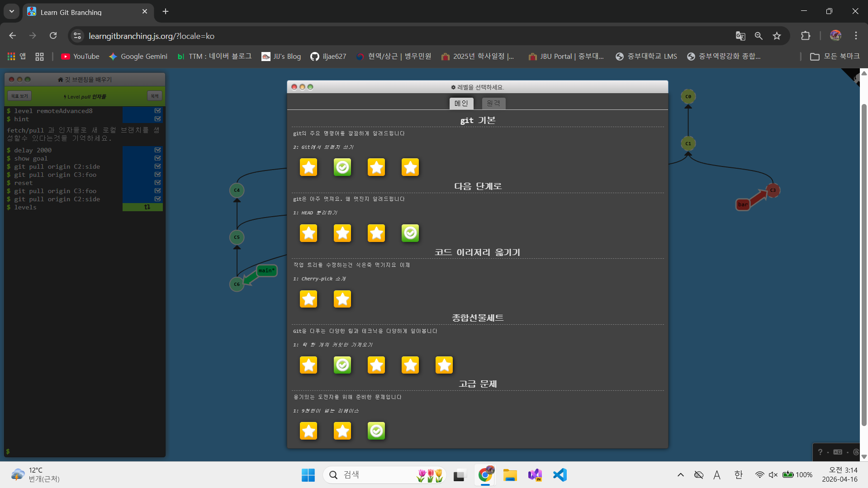868x488 pixels.
Task: Select the completed green check level in git 기본
Action: pyautogui.click(x=342, y=167)
